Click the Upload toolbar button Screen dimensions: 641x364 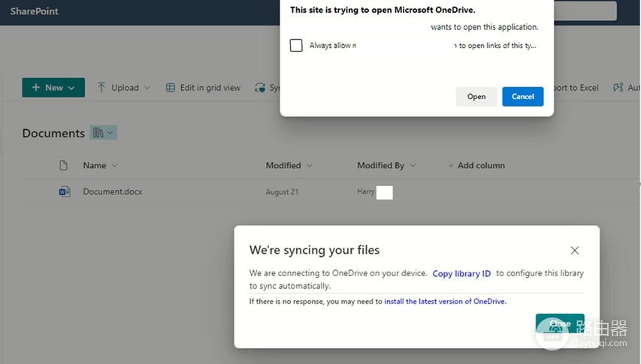[x=124, y=87]
